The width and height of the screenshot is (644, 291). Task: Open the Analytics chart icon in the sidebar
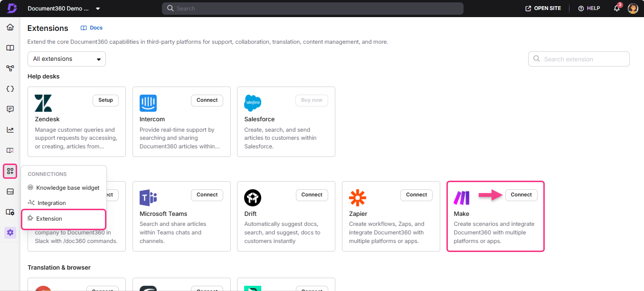pyautogui.click(x=10, y=129)
